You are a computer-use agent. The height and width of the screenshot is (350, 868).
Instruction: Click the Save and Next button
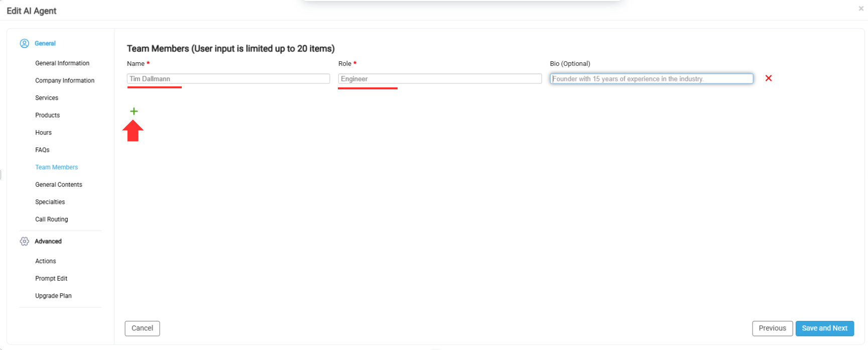(x=824, y=328)
